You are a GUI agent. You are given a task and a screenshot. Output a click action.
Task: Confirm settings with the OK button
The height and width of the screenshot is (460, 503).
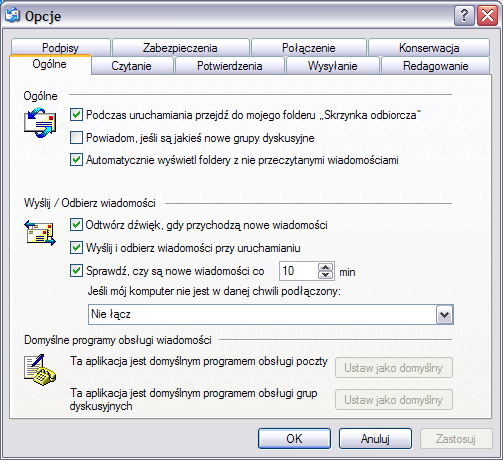point(294,439)
